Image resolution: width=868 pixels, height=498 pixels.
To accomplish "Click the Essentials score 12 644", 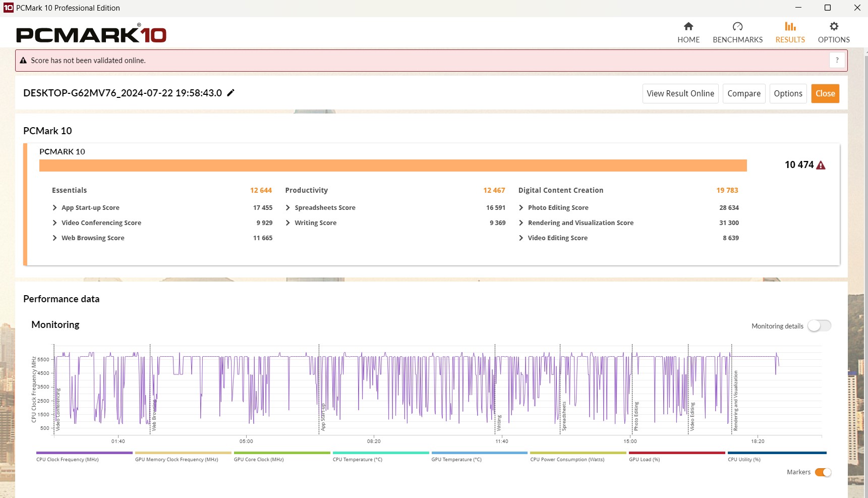I will click(x=261, y=190).
